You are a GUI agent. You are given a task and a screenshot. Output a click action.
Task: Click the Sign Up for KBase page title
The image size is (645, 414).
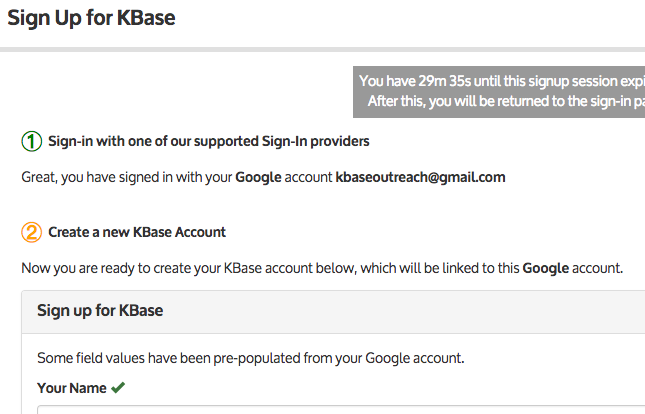[x=91, y=18]
